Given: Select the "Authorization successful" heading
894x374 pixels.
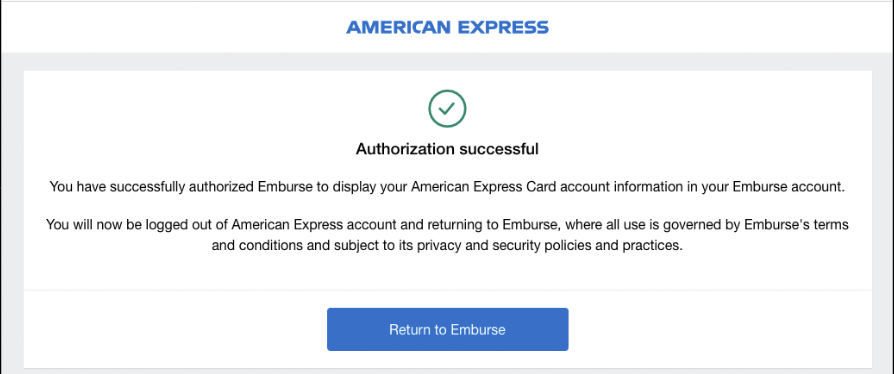Looking at the screenshot, I should (447, 149).
